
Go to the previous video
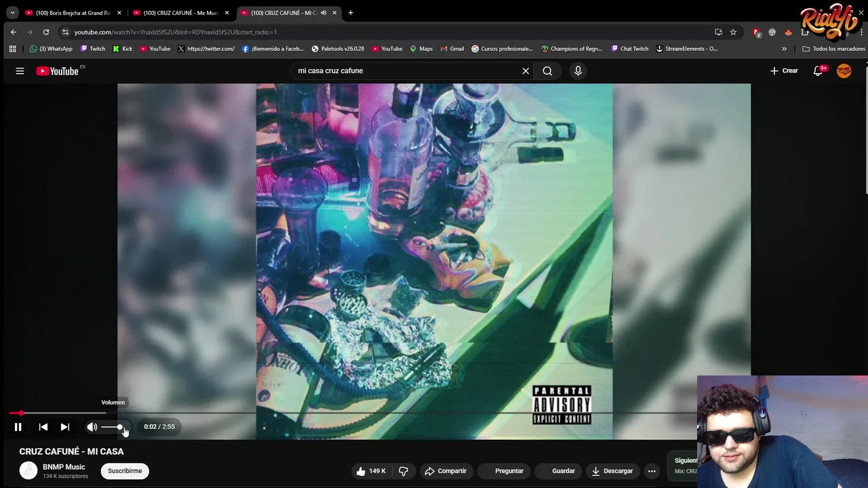[43, 427]
